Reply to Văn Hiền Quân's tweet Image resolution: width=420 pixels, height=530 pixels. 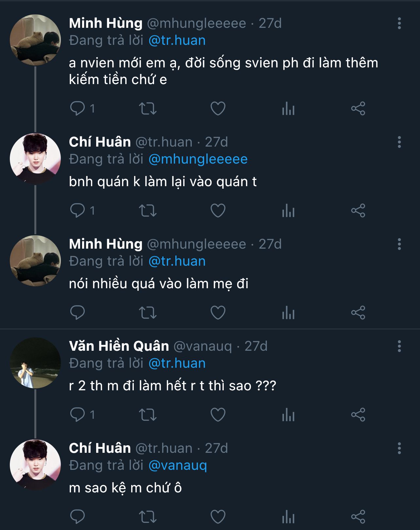tap(78, 415)
